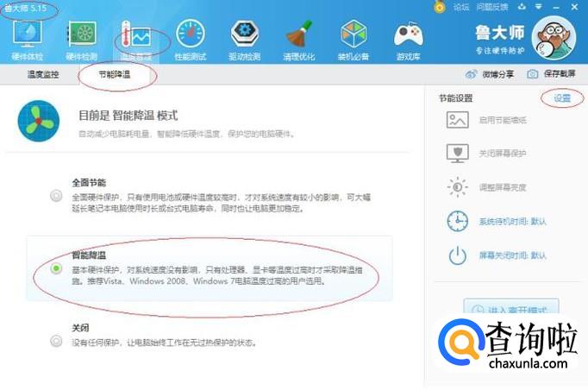Select the 关闭 radio button
This screenshot has width=588, height=390.
coord(56,341)
